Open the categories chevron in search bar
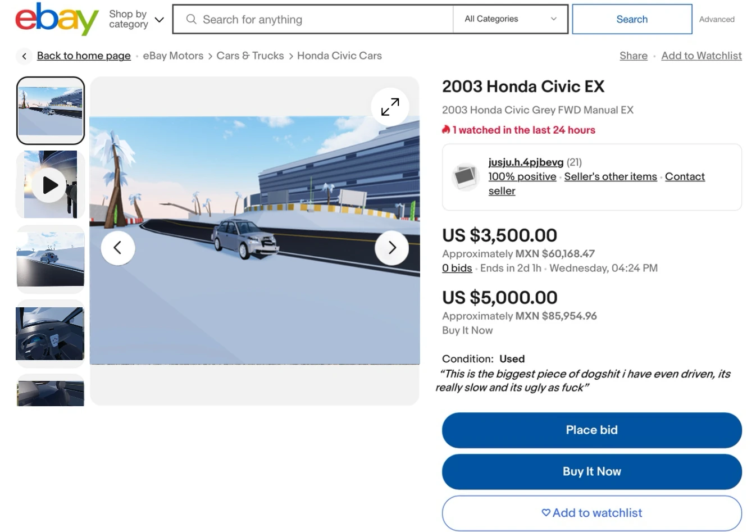This screenshot has width=756, height=532. tap(553, 19)
